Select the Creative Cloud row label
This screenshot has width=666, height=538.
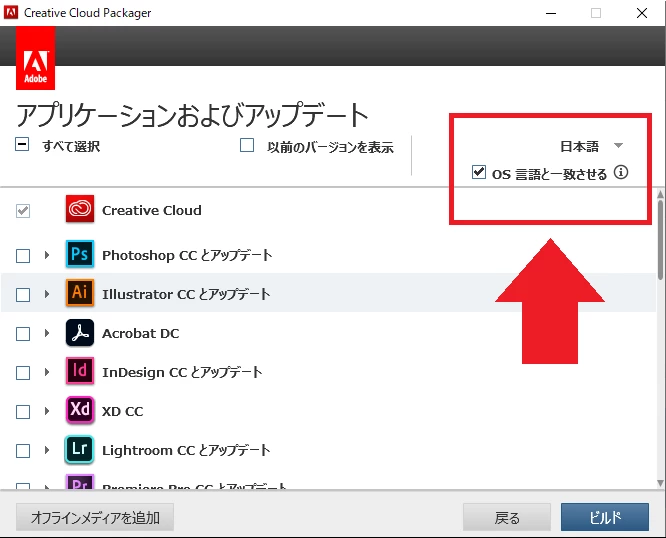click(x=152, y=210)
